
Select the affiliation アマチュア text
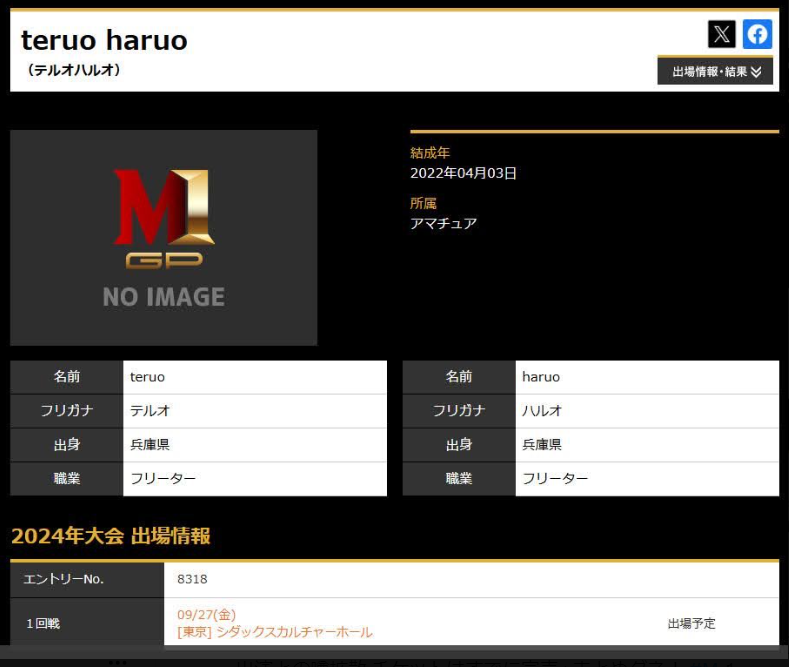[443, 223]
